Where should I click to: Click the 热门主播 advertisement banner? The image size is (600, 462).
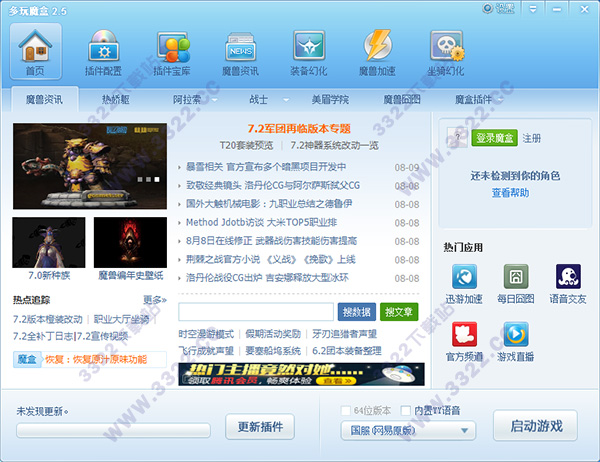coord(302,374)
